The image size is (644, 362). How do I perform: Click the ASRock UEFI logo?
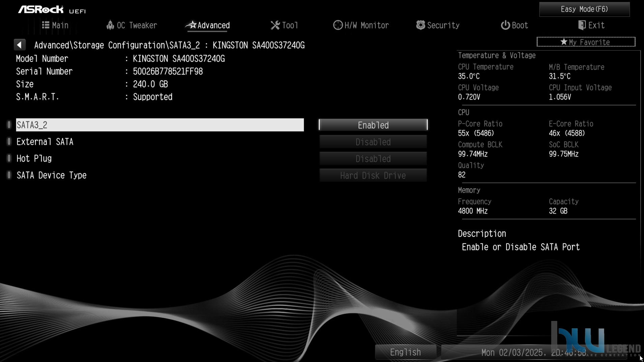pos(52,10)
